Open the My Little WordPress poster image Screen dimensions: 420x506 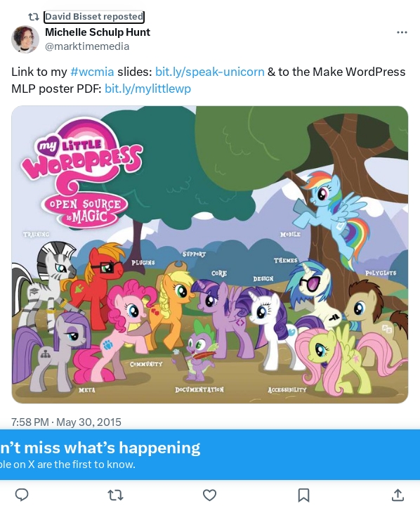click(210, 254)
